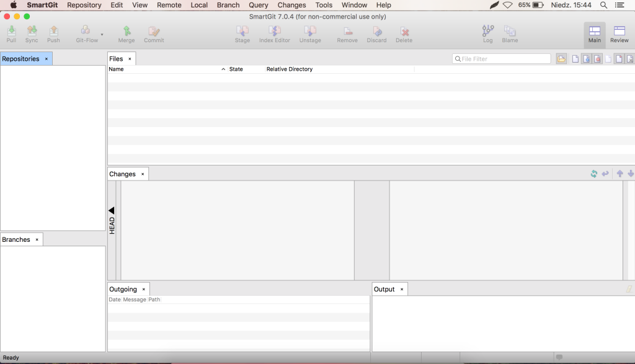Click the Remove toolbar icon

pos(347,34)
